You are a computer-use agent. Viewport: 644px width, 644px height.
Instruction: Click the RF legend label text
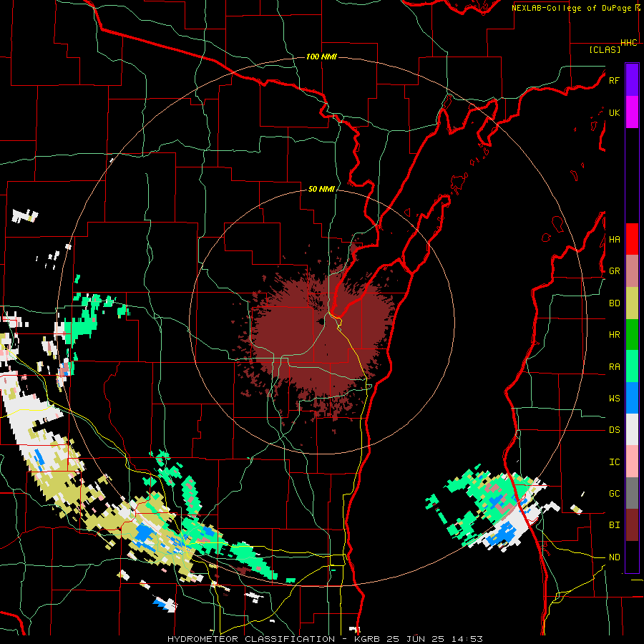point(614,80)
